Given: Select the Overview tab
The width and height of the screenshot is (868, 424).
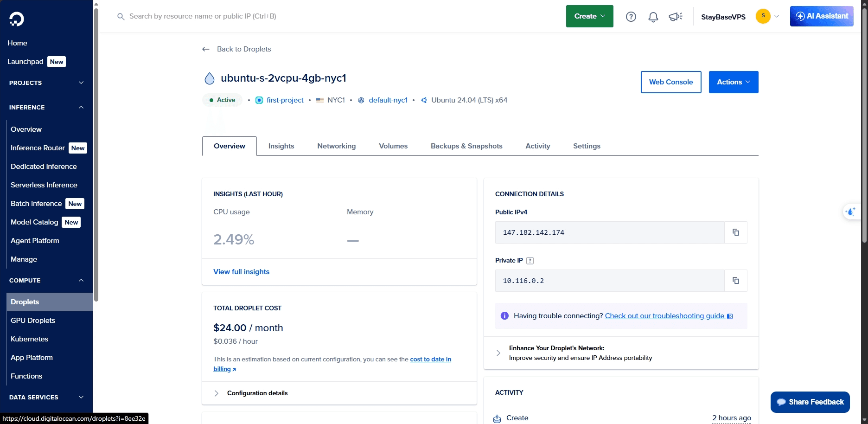Looking at the screenshot, I should pos(230,146).
